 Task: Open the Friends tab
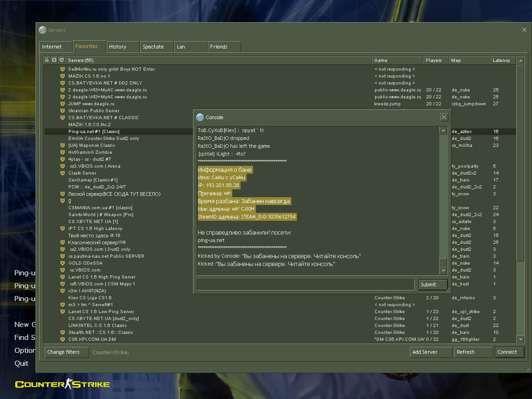tap(224, 47)
